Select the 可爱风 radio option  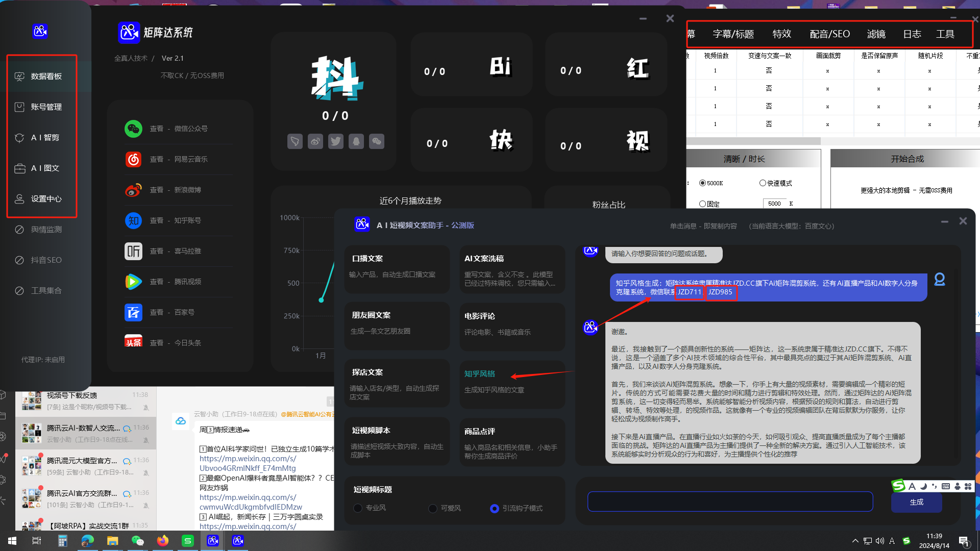433,508
